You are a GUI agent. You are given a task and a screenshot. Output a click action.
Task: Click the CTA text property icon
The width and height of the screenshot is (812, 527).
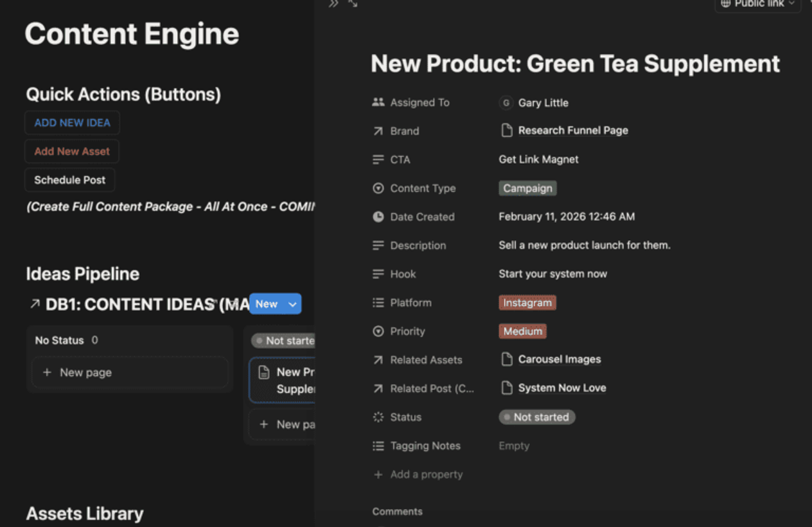click(378, 159)
